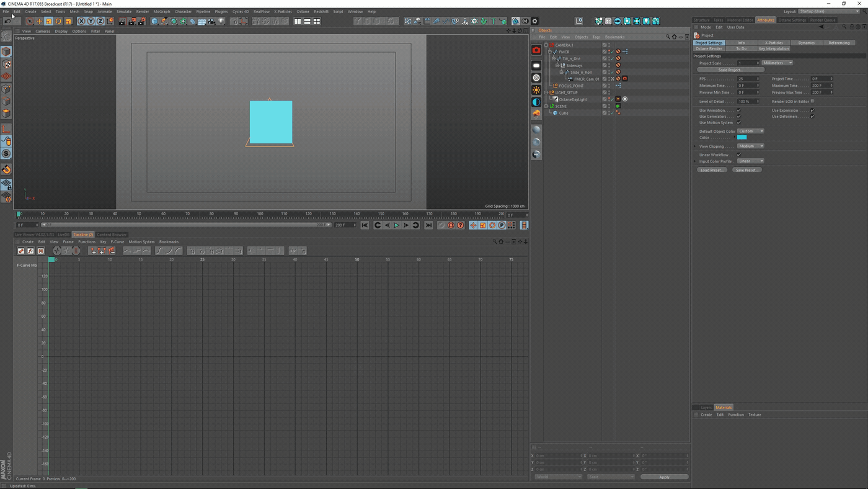This screenshot has width=868, height=489.
Task: Click the Octane daylight sun icon in sidebar
Action: [536, 90]
